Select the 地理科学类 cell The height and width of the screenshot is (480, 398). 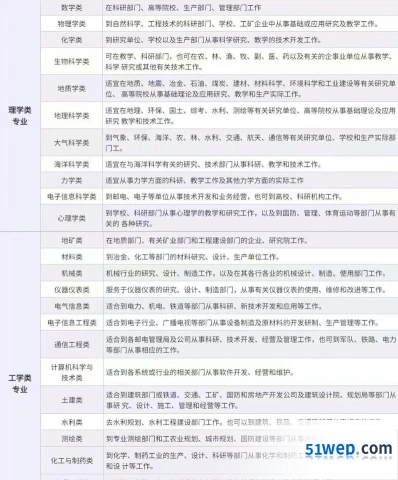coord(72,116)
